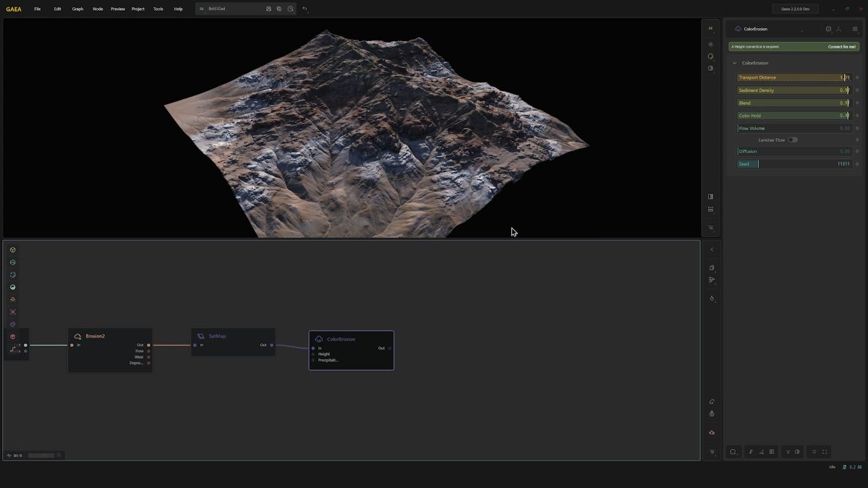Open the Tools menu
The image size is (868, 488).
(158, 9)
